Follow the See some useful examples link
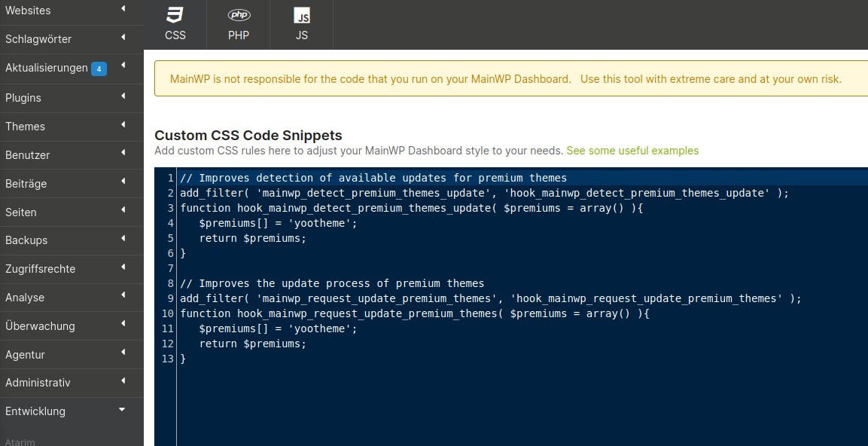Image resolution: width=868 pixels, height=446 pixels. click(632, 151)
